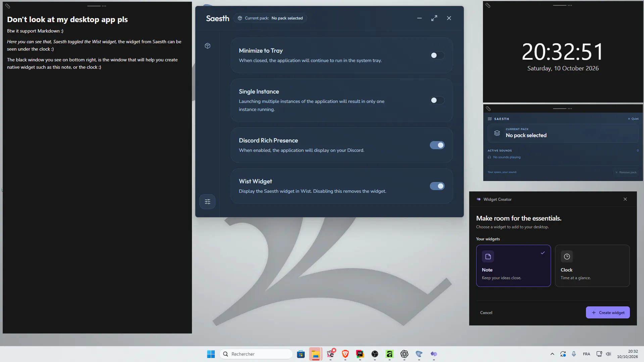The width and height of the screenshot is (644, 362).
Task: Click the Current pack indicator in Saesth header
Action: tap(270, 18)
